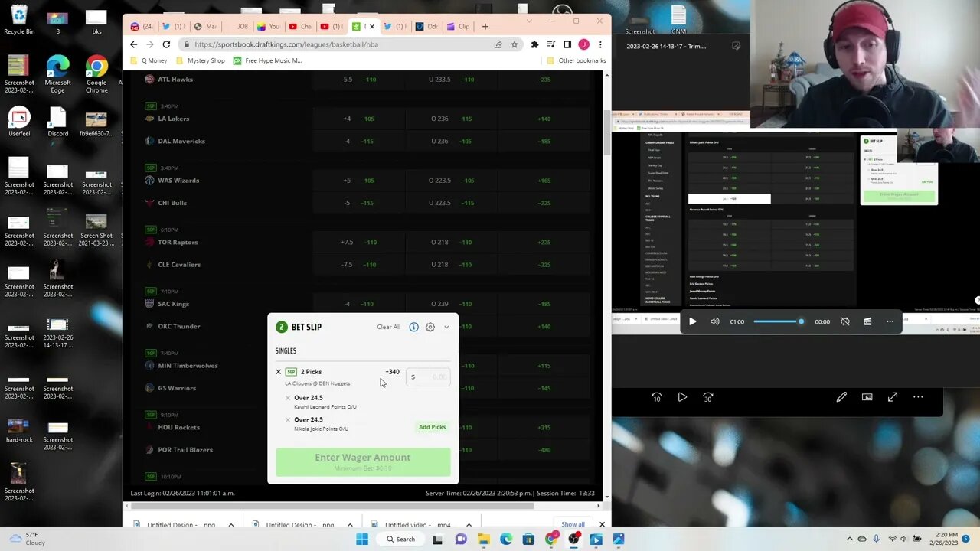The image size is (980, 551).
Task: Open the bet slip info icon
Action: coord(413,327)
